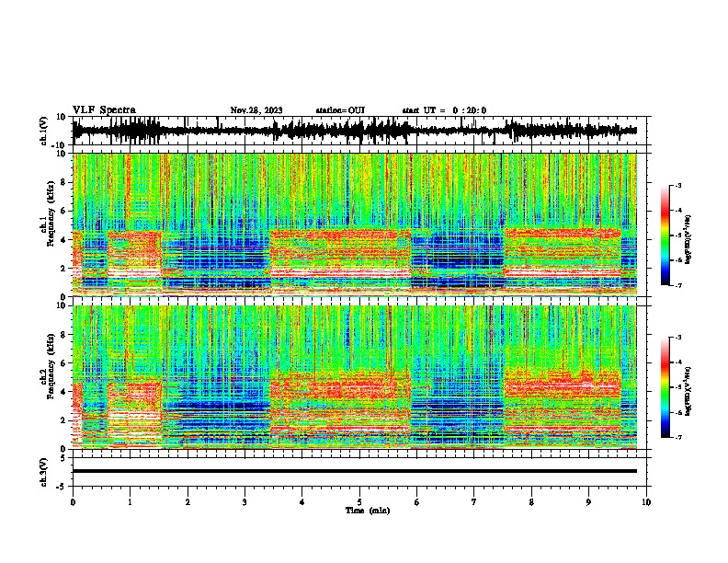Click time tick label "4" on time axis
This screenshot has height=563, width=728.
(301, 502)
